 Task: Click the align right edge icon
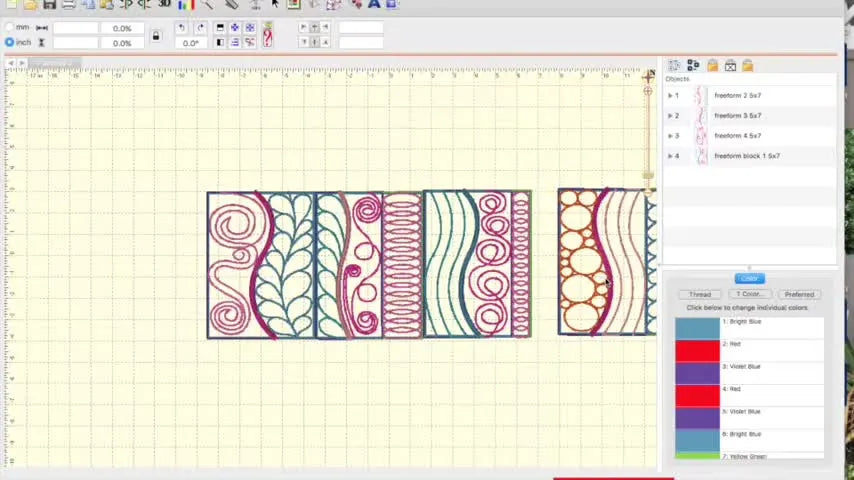click(325, 27)
